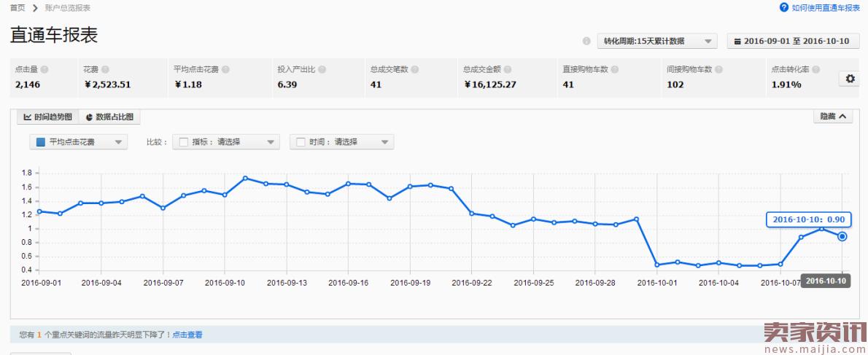Click 账户总选报表 breadcrumb
This screenshot has width=868, height=355.
click(68, 8)
